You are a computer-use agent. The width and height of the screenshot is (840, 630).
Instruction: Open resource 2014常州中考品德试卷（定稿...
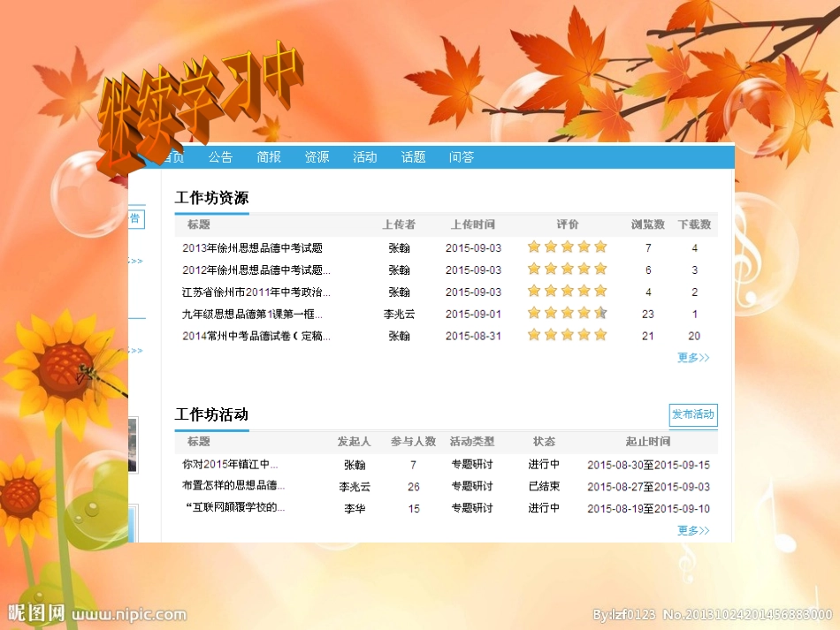(256, 336)
